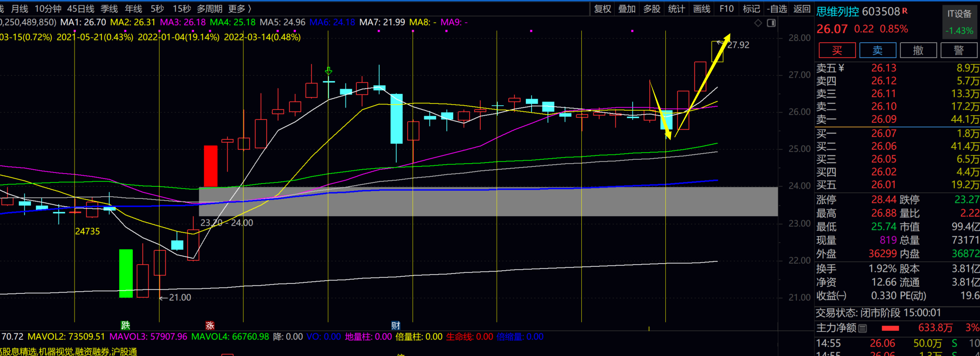The width and height of the screenshot is (980, 356).
Task: Toggle the side panel layout icon
Action: (x=771, y=23)
